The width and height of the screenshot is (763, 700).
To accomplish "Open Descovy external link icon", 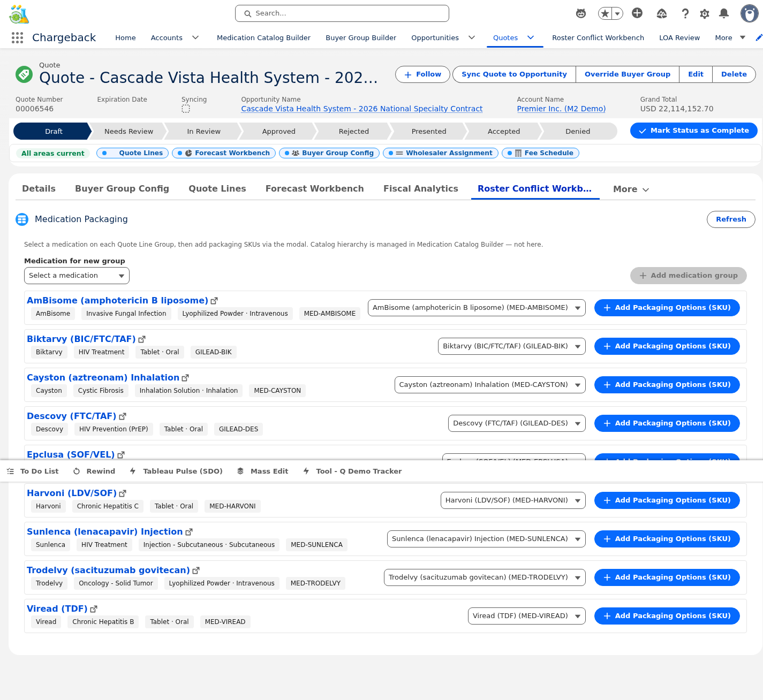I will tap(123, 417).
